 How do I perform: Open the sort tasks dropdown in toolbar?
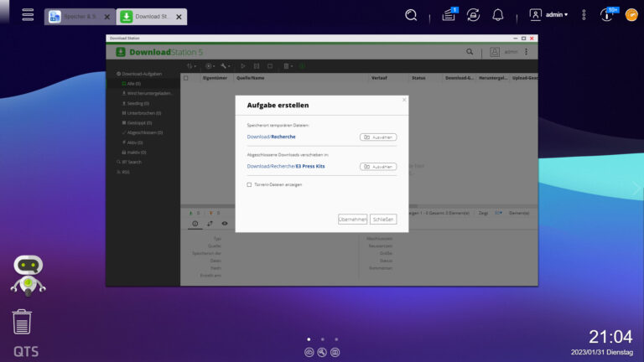(191, 66)
